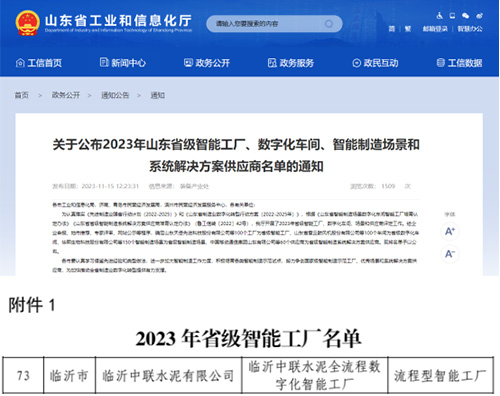Viewport: 500px width, 396px height.
Task: Click the Weibo icon in header
Action: pos(479,16)
